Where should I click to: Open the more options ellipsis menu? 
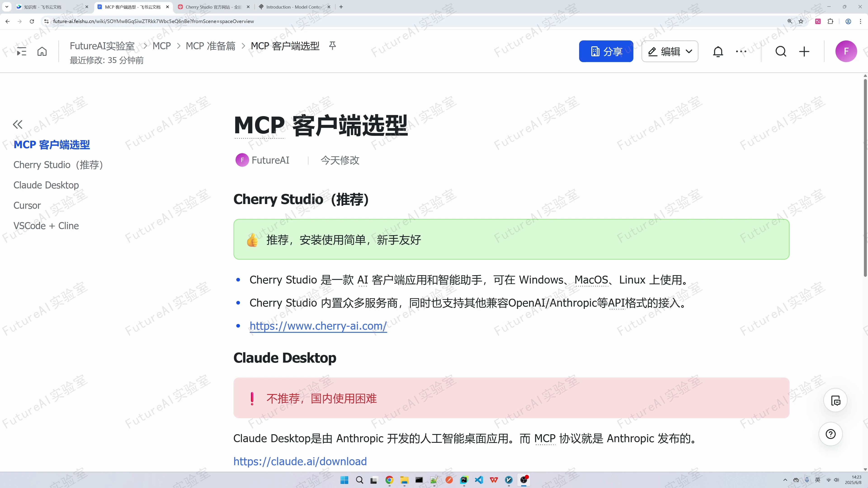[x=741, y=51]
